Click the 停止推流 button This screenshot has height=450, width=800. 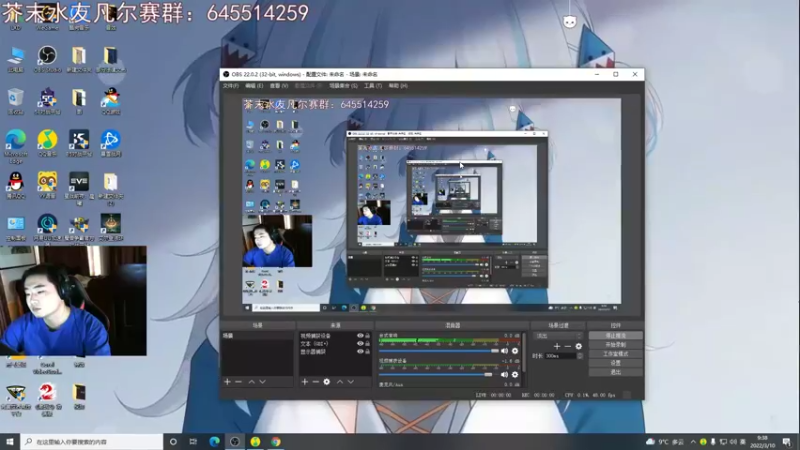coord(616,336)
